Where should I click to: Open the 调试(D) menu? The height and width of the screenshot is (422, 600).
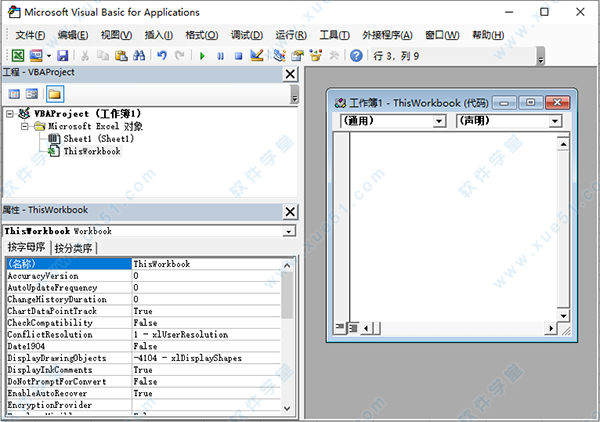[247, 35]
